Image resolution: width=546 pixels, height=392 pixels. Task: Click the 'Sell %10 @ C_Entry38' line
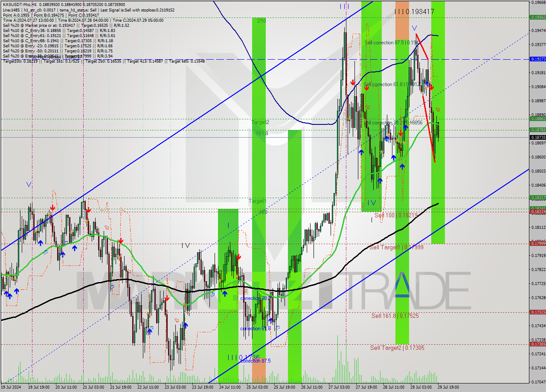point(59,30)
